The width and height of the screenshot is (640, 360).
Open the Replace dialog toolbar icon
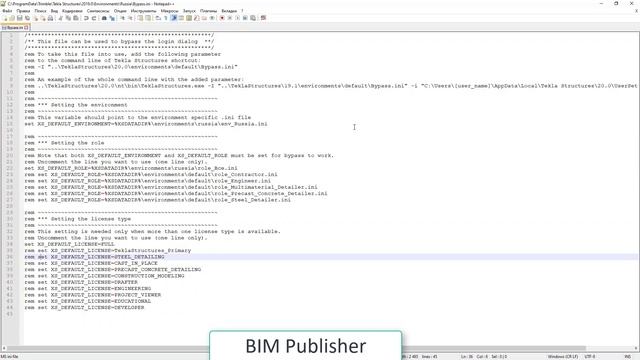[x=112, y=18]
